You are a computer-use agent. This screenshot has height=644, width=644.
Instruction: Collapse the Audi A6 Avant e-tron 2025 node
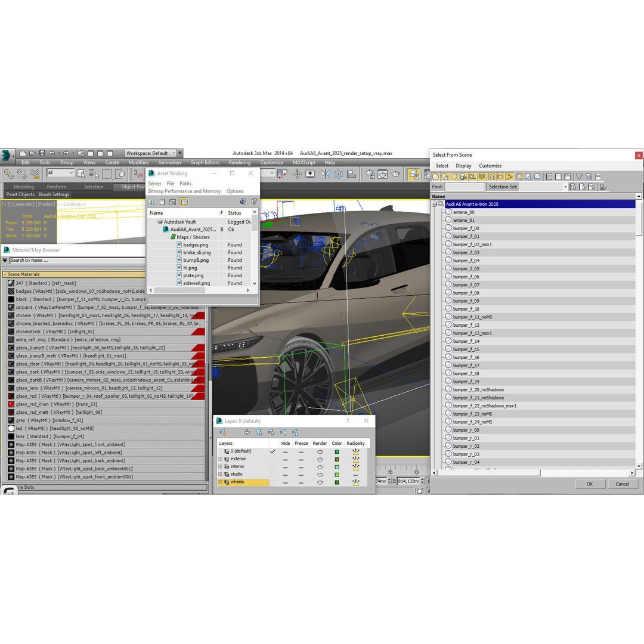coord(435,204)
